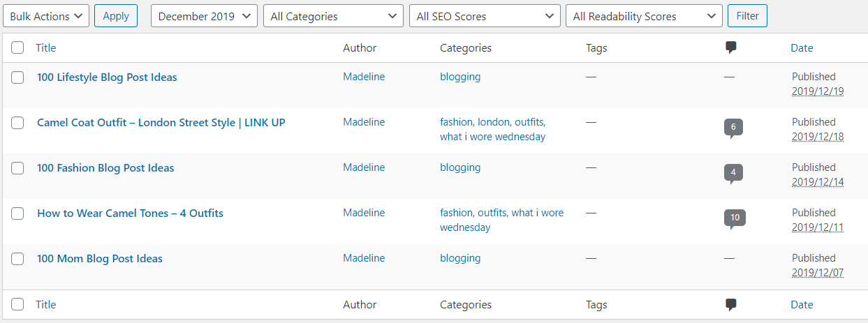Screen dimensions: 868x323
Task: Click the date 2019/12/19
Action: click(818, 91)
